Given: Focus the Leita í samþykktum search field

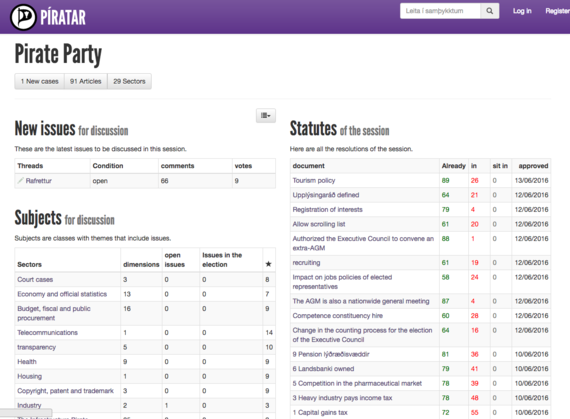Looking at the screenshot, I should (440, 11).
